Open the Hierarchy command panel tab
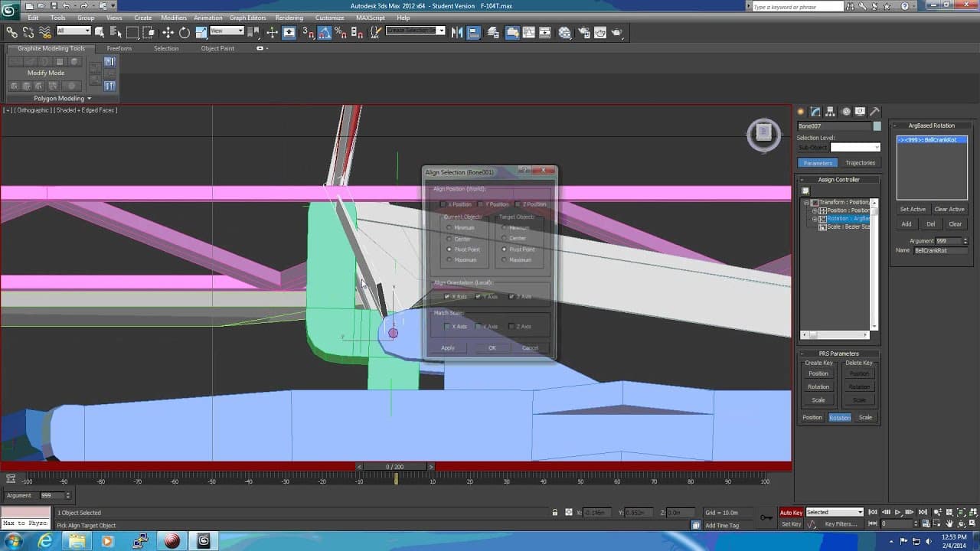 click(830, 112)
